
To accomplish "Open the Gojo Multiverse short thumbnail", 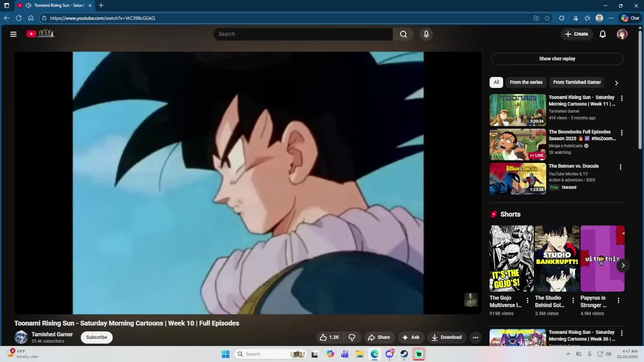I will point(512,258).
